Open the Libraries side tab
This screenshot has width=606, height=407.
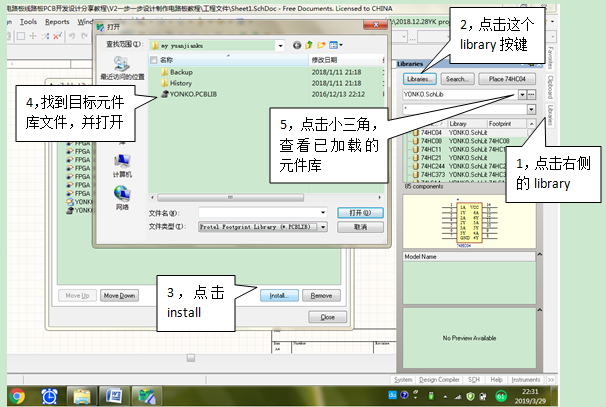(x=550, y=115)
